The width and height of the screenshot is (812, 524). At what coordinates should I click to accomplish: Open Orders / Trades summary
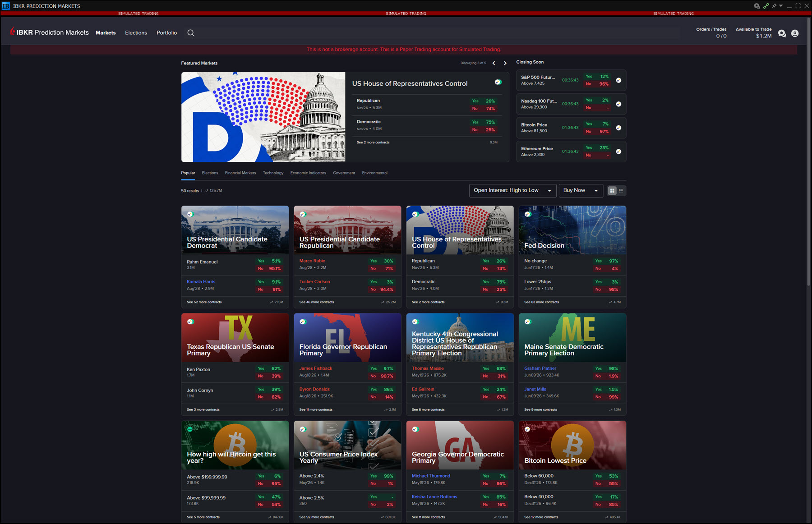click(x=711, y=33)
